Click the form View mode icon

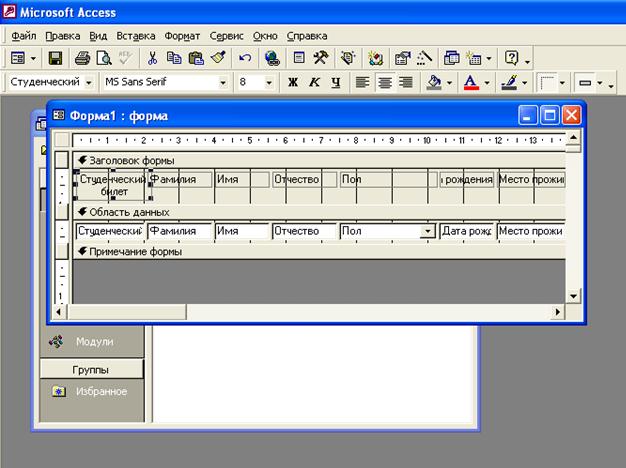[18, 58]
